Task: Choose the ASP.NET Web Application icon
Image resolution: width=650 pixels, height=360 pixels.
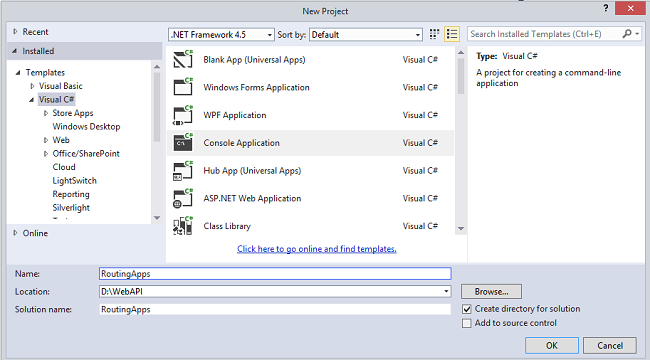Action: tap(183, 198)
